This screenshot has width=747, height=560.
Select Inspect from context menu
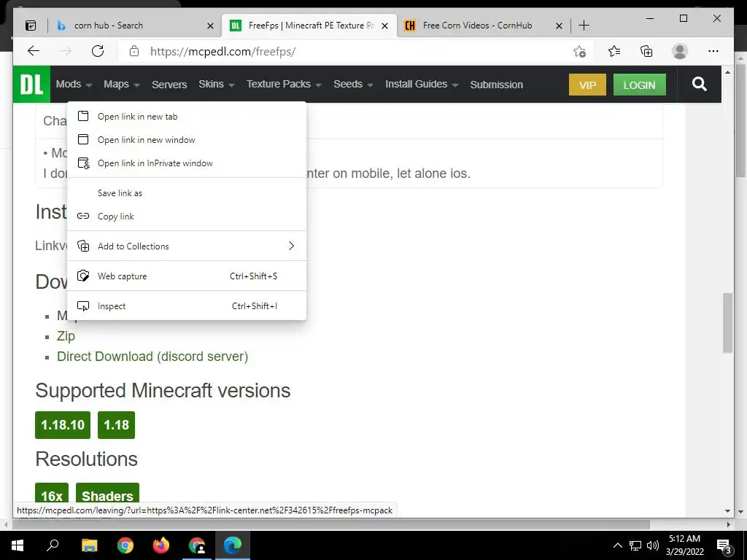187,306
